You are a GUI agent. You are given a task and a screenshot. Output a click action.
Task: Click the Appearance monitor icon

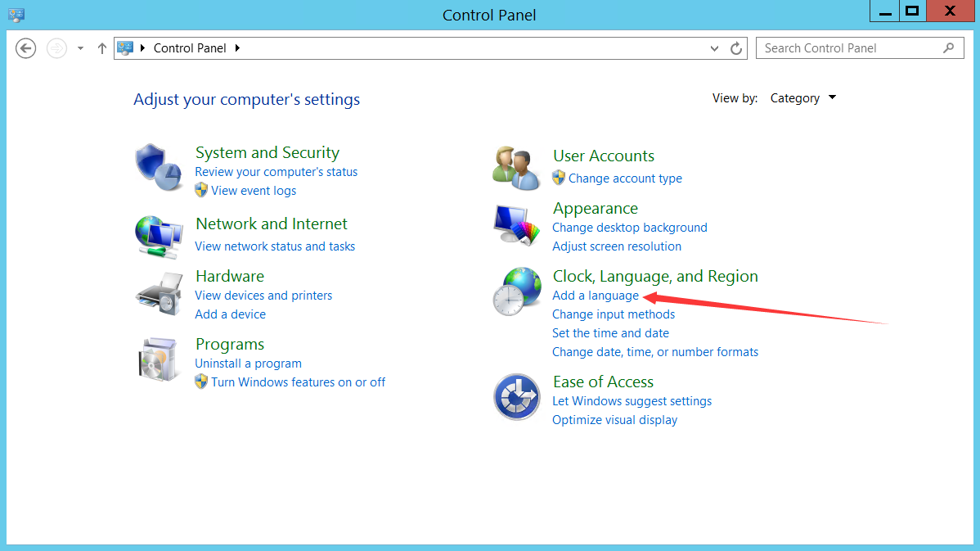(516, 224)
